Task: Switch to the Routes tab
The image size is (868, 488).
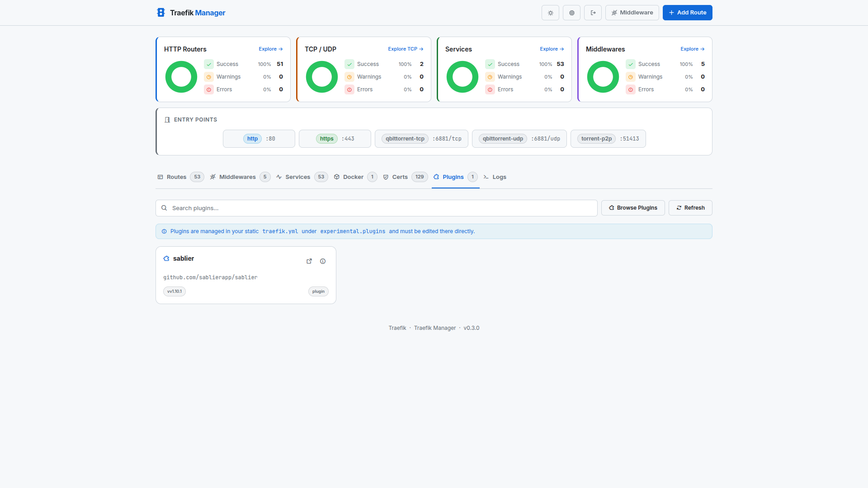Action: 177,177
